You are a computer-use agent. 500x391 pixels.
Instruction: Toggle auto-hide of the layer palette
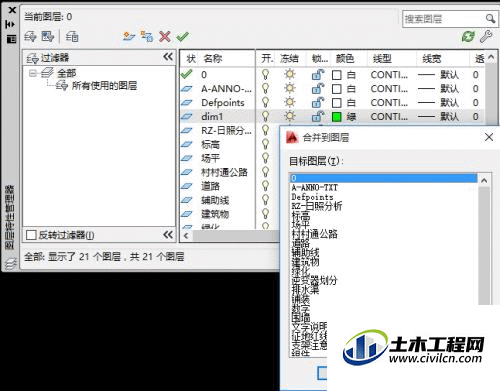(11, 24)
